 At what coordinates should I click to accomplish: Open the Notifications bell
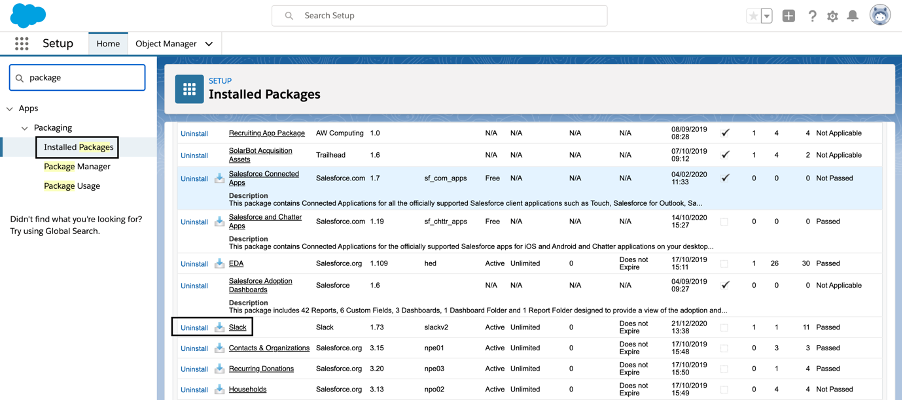point(853,16)
